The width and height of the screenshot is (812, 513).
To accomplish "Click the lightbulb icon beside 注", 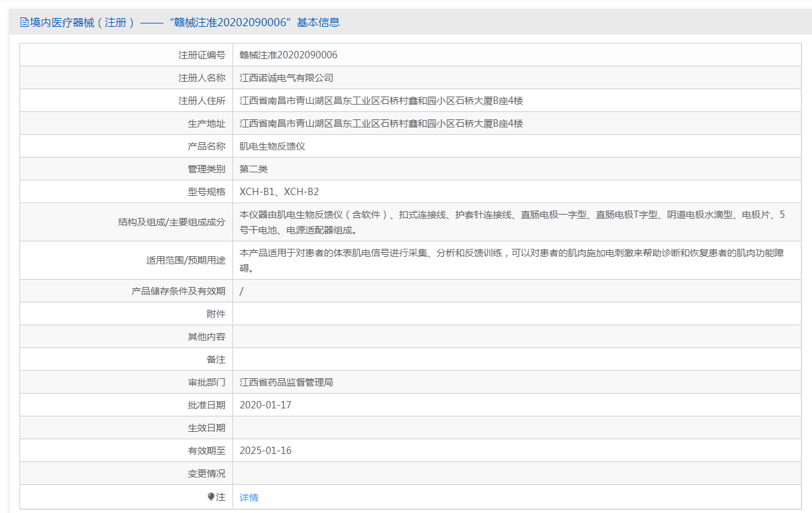I will 211,497.
